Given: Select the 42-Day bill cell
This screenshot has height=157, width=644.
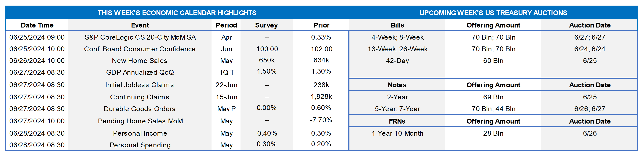Looking at the screenshot, I should 397,61.
